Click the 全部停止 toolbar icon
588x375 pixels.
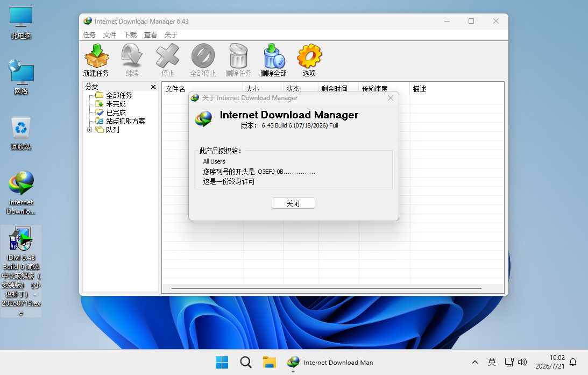click(x=203, y=60)
